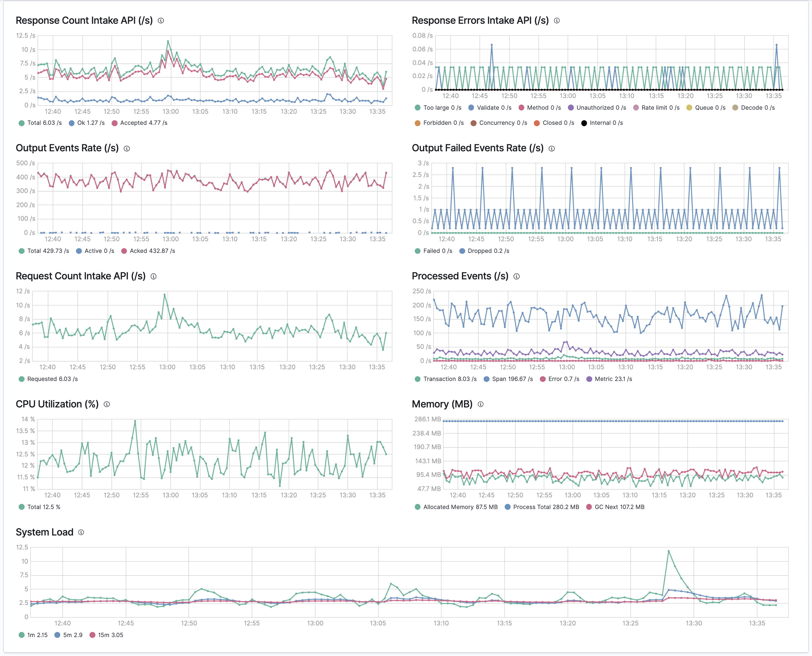Hide the Span series in Processed Events legend
Image resolution: width=812 pixels, height=656 pixels.
[x=509, y=379]
